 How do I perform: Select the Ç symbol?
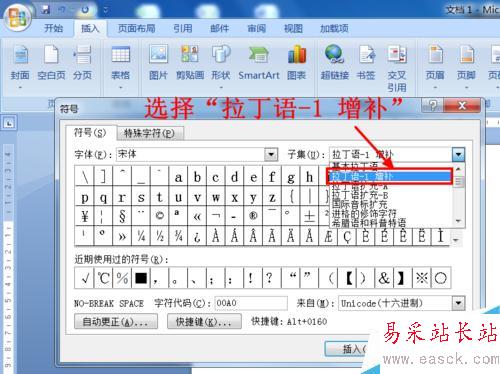[347, 236]
